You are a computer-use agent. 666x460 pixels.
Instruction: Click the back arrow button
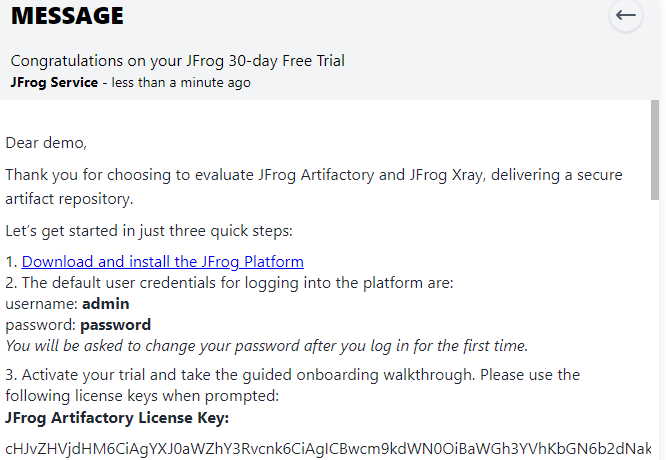coord(626,15)
